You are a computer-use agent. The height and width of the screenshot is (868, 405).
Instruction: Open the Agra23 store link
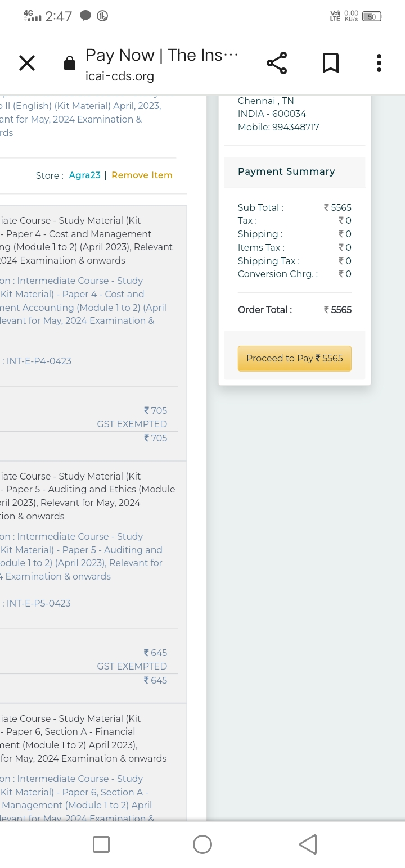coord(84,175)
